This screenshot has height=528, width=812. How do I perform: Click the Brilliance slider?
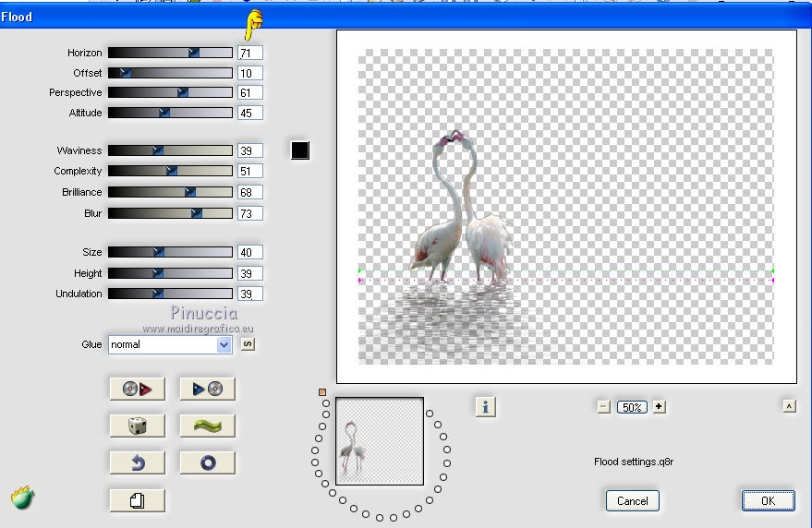(x=170, y=192)
